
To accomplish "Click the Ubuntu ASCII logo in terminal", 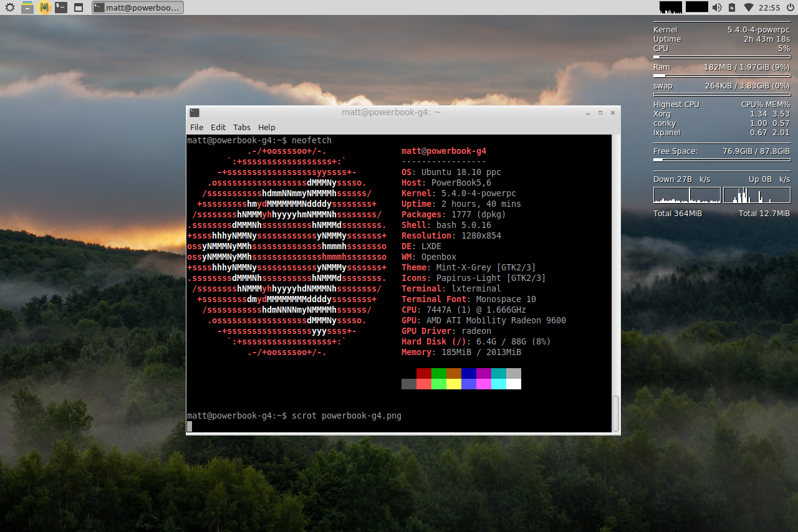I will tap(287, 252).
